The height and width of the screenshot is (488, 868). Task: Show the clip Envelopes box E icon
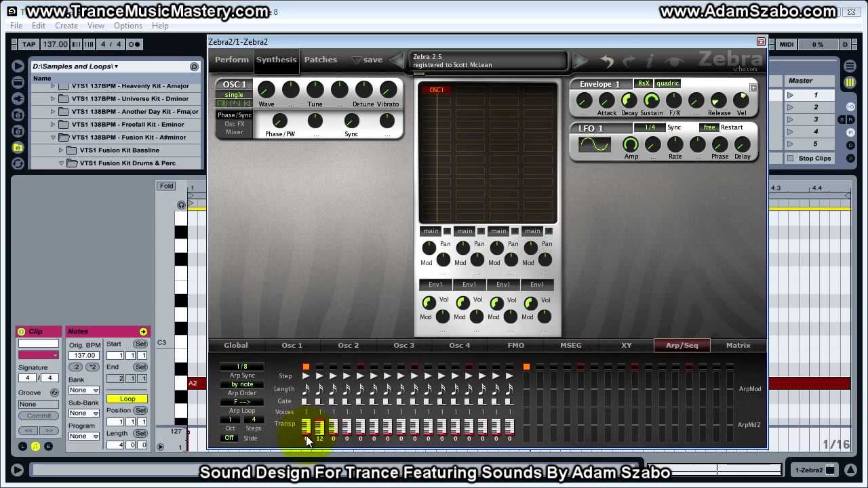(x=48, y=446)
